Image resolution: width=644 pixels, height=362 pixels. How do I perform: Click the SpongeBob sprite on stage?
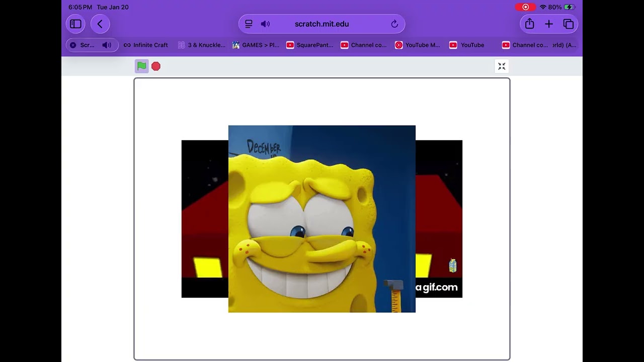coord(322,219)
